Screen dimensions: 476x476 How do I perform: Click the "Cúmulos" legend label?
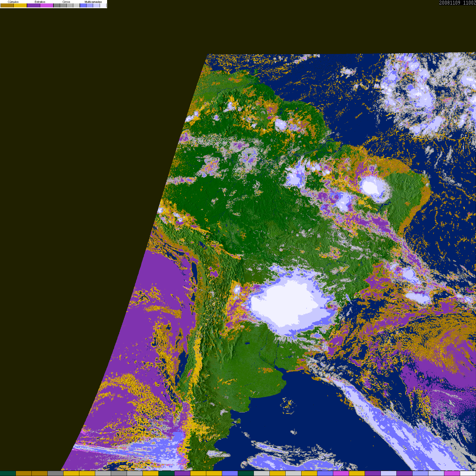coord(13,2)
